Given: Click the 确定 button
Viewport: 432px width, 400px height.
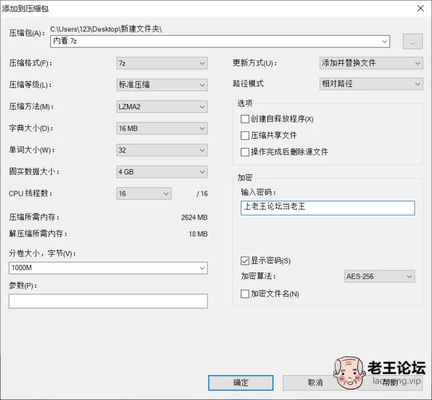Looking at the screenshot, I should tap(241, 383).
